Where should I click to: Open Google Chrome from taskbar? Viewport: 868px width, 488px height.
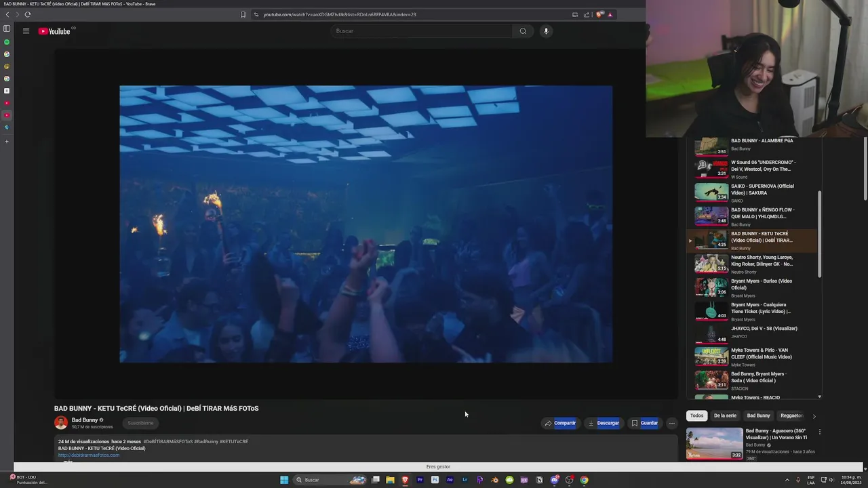coord(584,480)
